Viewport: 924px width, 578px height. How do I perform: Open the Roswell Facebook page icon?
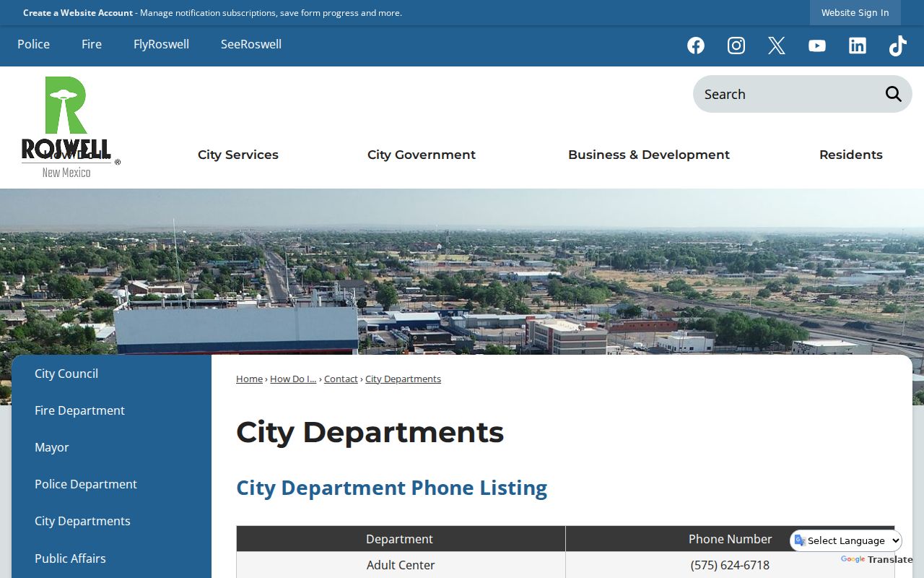696,46
